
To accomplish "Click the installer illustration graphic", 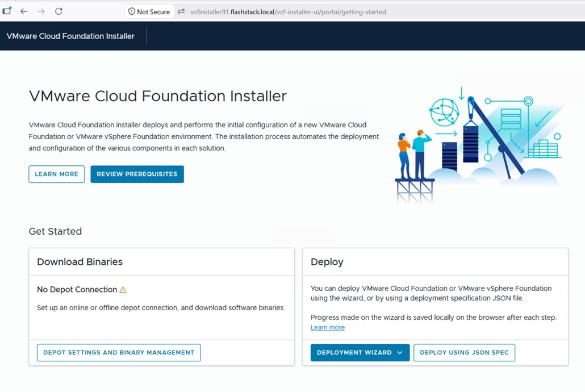I will pos(479,145).
